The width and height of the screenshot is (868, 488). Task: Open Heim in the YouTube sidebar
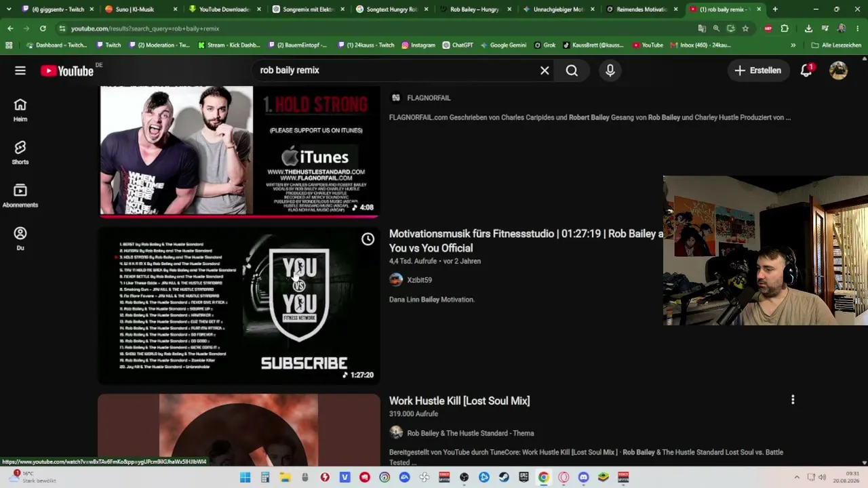pos(20,110)
